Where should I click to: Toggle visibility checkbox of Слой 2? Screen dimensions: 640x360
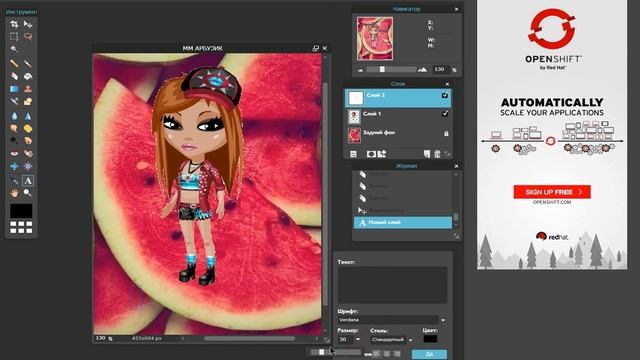[x=445, y=96]
